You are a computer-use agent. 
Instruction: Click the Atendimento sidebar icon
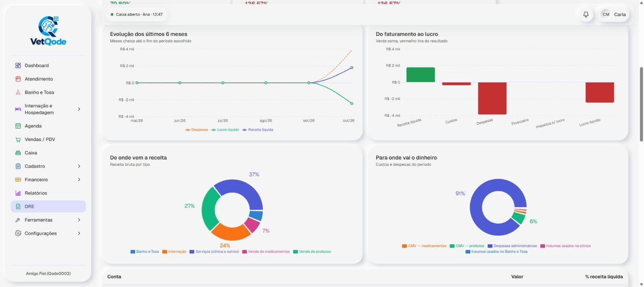(18, 79)
